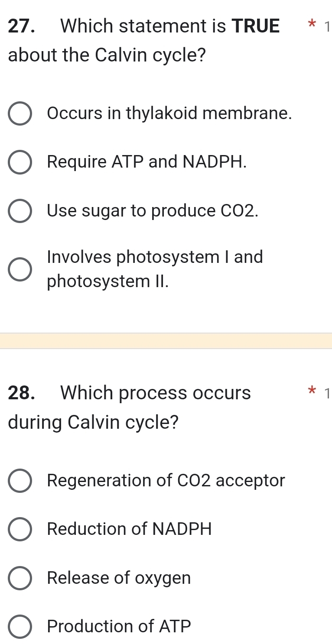Screen dimensions: 332x644
Task: Click the option label 'Reduction of NADPH'
Action: coord(129,529)
